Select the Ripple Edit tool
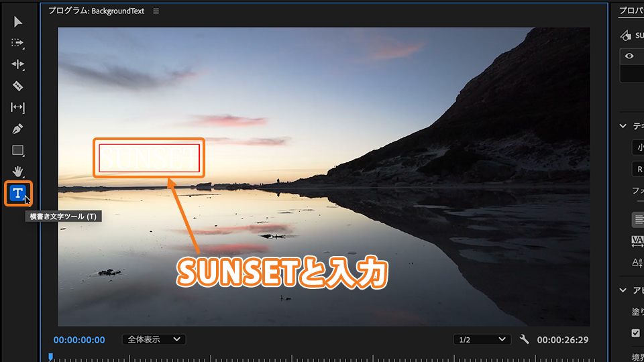644x362 pixels. click(17, 64)
